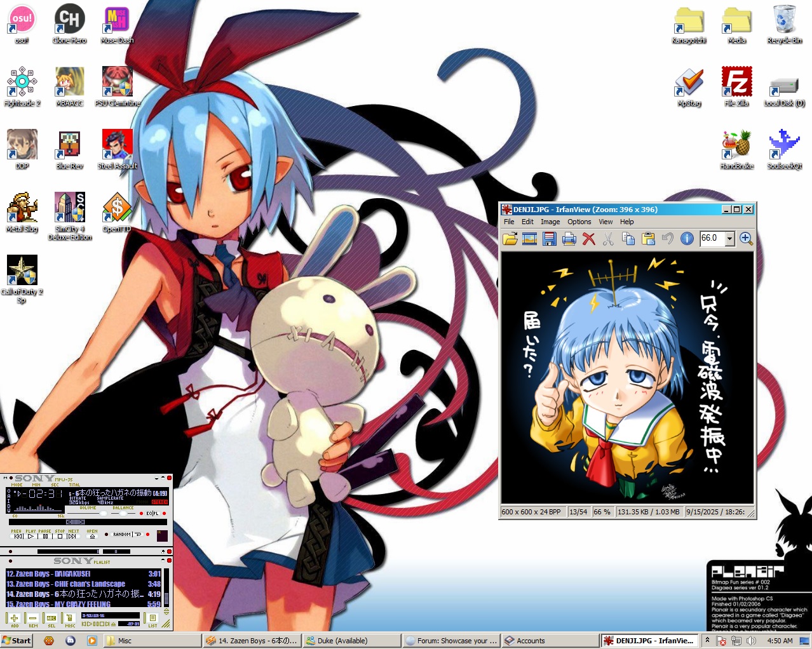Switch to the Misc folder taskbar button

point(151,640)
